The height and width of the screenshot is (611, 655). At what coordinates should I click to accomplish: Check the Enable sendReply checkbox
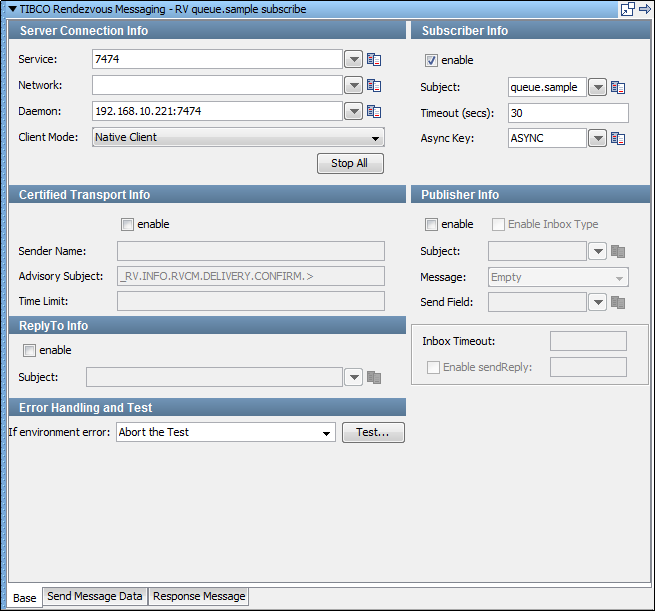click(433, 368)
